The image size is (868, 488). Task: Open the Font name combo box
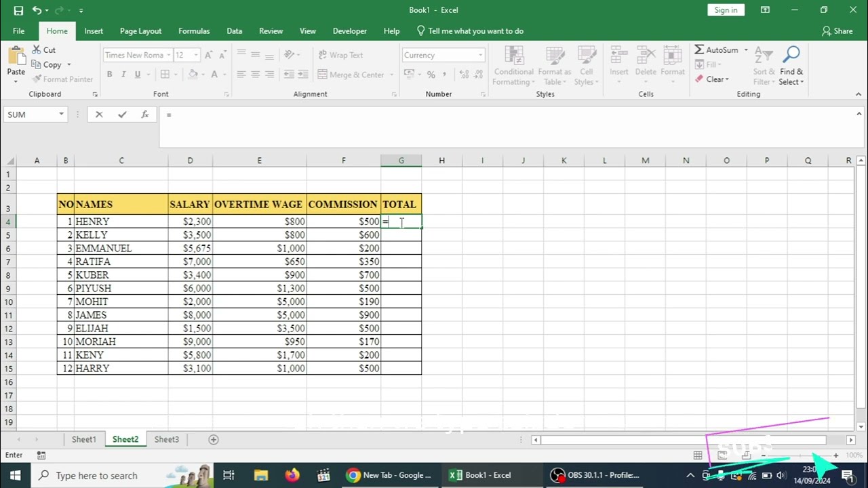[x=136, y=55]
